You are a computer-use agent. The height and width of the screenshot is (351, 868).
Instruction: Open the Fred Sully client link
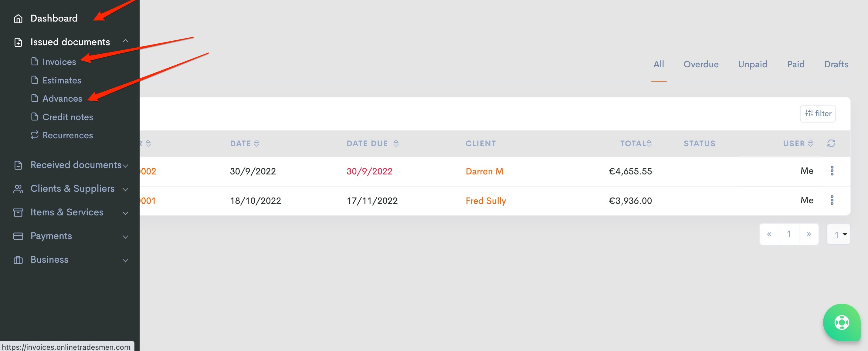pyautogui.click(x=486, y=201)
